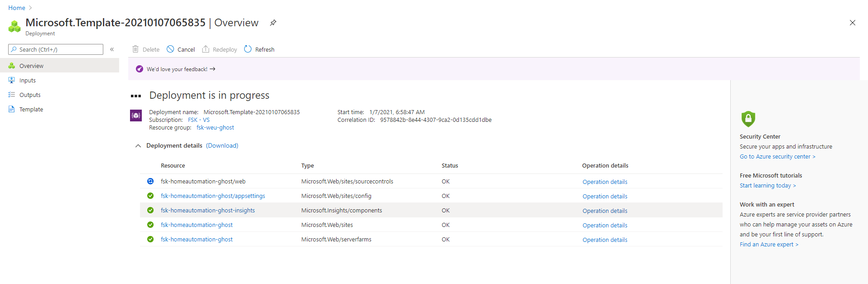Click the feedback arrow icon
This screenshot has height=284, width=868.
(x=212, y=69)
